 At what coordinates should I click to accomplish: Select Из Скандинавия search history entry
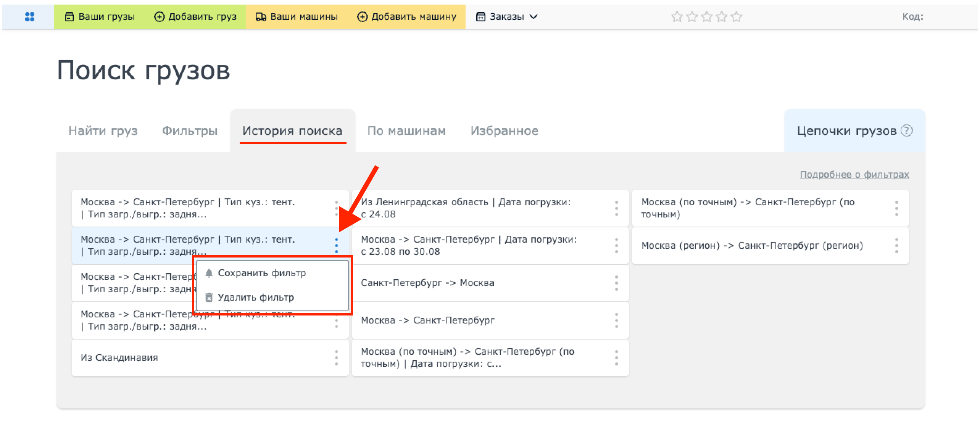click(x=210, y=358)
